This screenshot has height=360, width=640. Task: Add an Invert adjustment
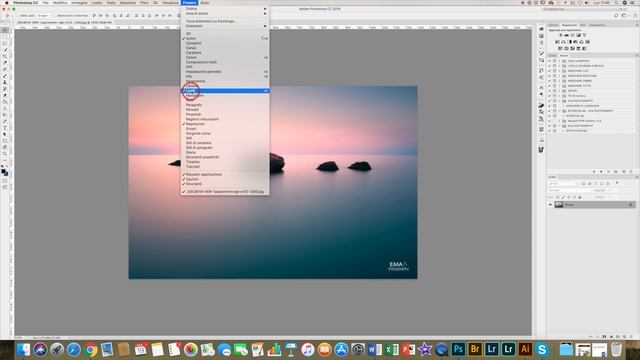tap(560, 48)
